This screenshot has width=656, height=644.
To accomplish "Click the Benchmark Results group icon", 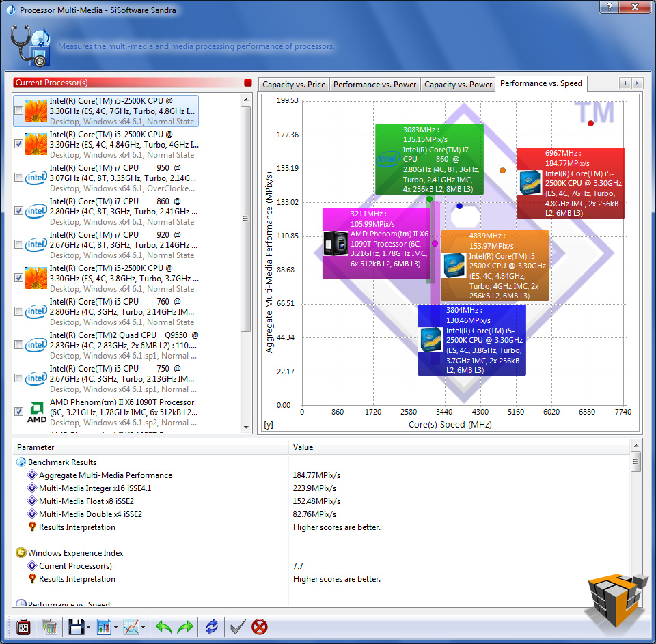I will tap(21, 462).
